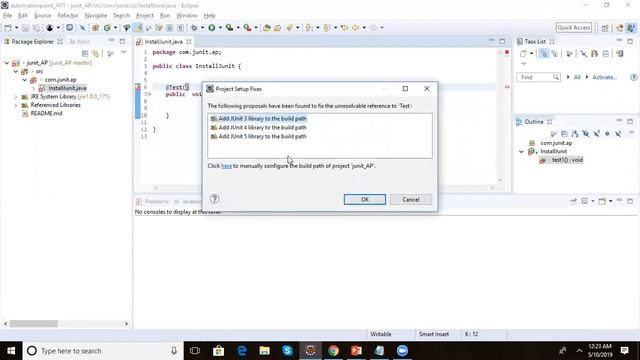
Task: Open the External Tools dropdown arrow
Action: tap(256, 28)
